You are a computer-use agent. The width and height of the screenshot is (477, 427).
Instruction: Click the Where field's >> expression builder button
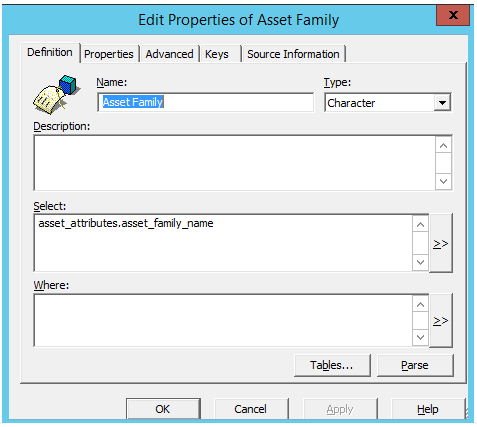coord(441,320)
